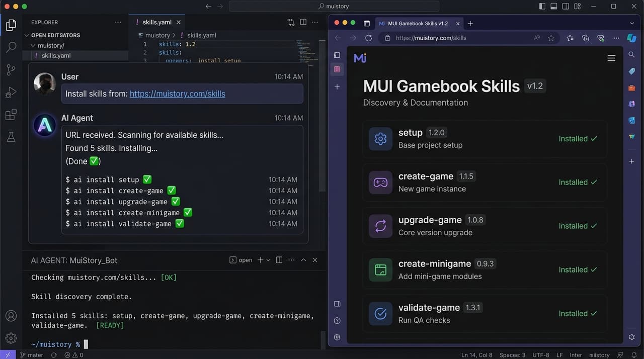The height and width of the screenshot is (359, 644).
Task: Click the compare changes icon in editor toolbar
Action: [x=291, y=22]
